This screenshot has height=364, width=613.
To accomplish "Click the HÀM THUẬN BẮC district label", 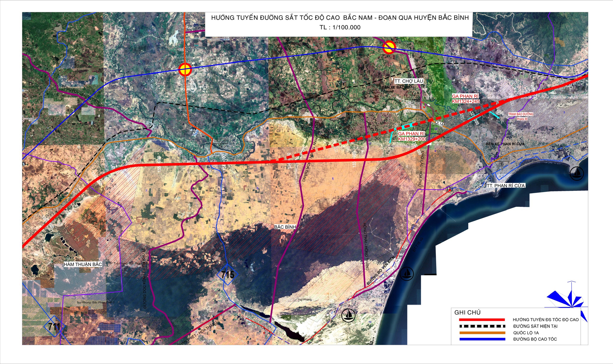I will [x=83, y=265].
